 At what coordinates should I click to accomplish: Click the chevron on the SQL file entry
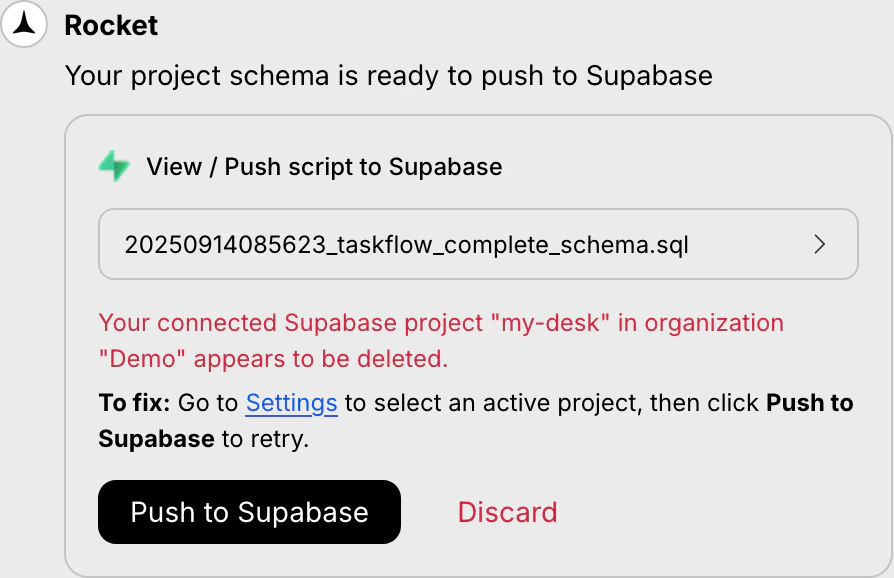[819, 244]
